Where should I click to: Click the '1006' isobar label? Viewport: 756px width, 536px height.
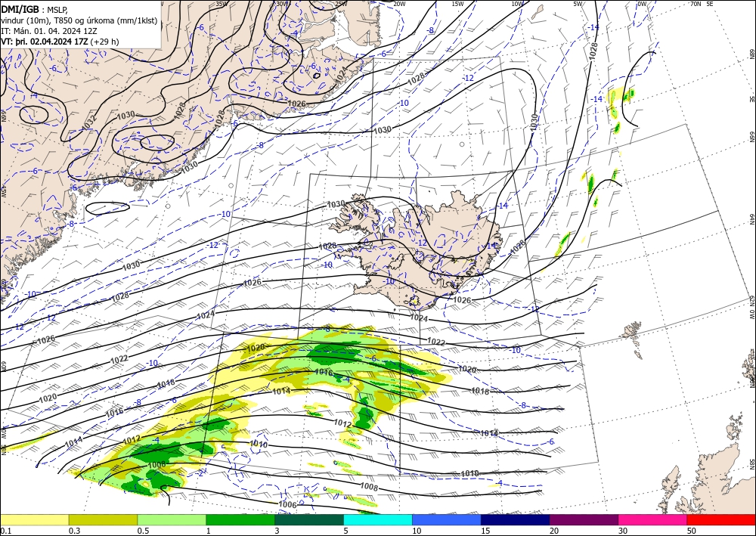[287, 504]
